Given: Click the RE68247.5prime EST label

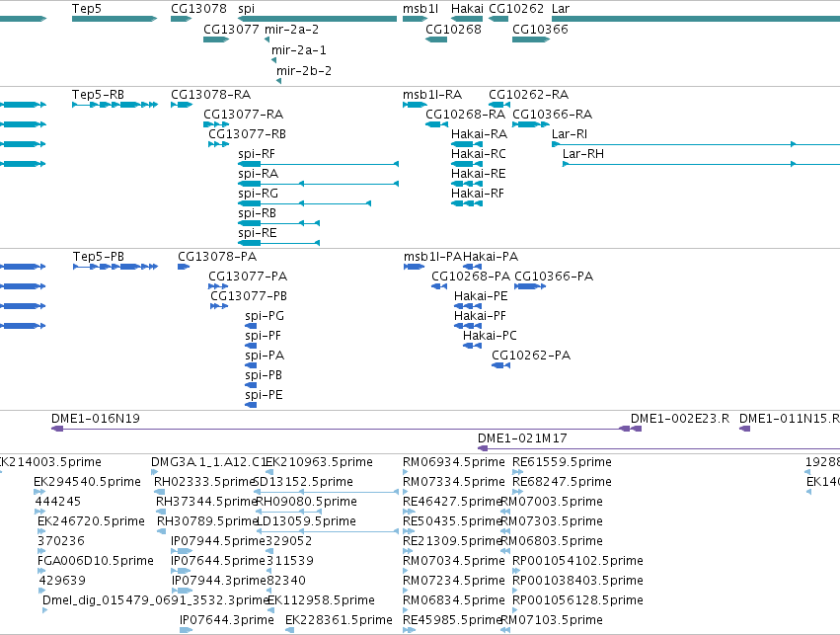Looking at the screenshot, I should (x=562, y=482).
